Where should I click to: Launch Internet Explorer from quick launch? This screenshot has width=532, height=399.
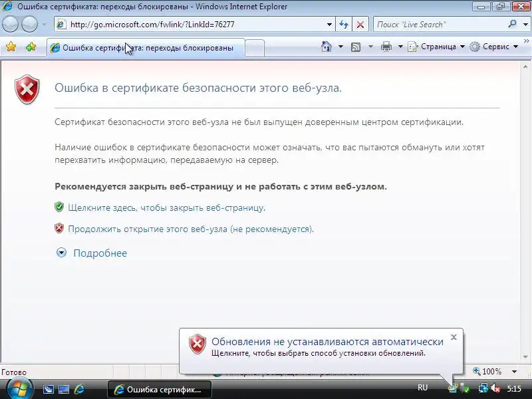pos(79,389)
